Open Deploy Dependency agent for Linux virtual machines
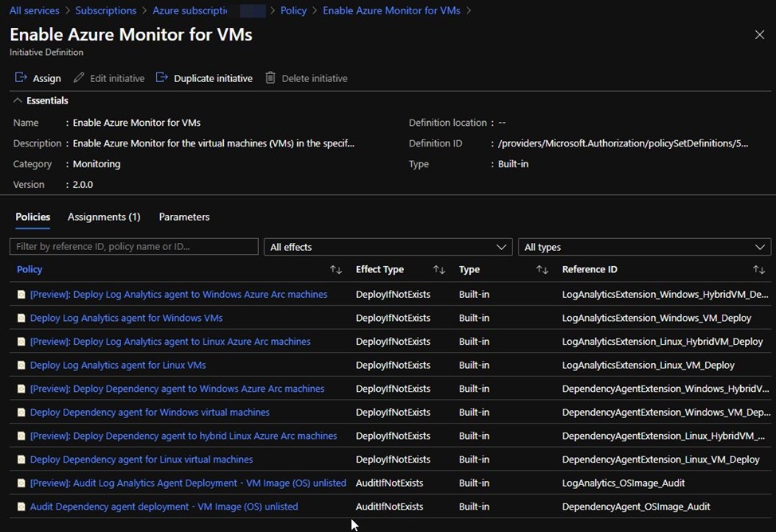The image size is (776, 532). pyautogui.click(x=141, y=460)
